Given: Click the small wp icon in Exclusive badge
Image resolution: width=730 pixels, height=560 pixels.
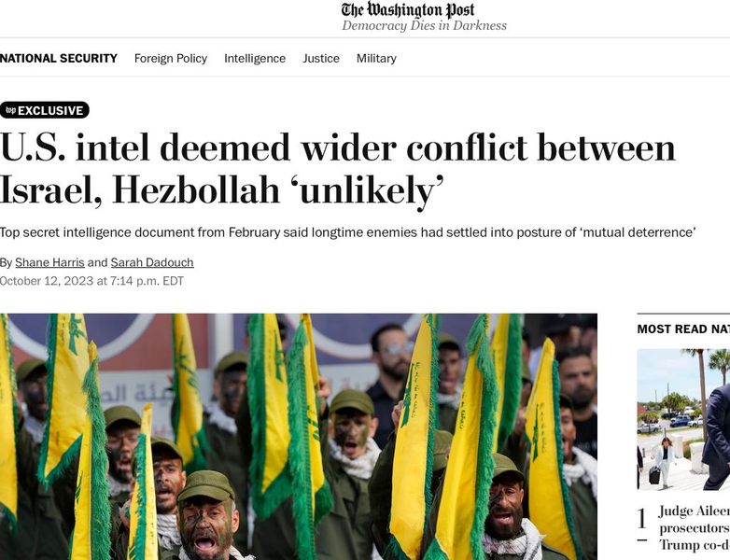Looking at the screenshot, I should [10, 110].
